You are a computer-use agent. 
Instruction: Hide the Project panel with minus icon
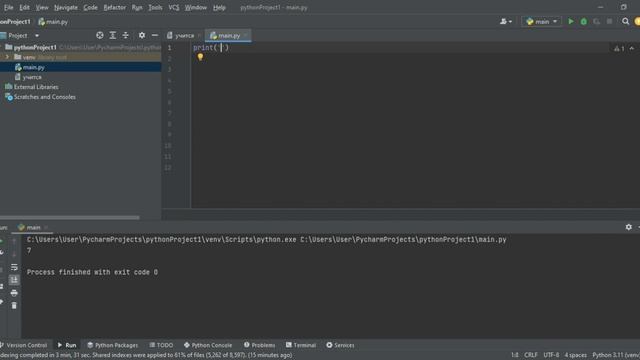click(155, 36)
